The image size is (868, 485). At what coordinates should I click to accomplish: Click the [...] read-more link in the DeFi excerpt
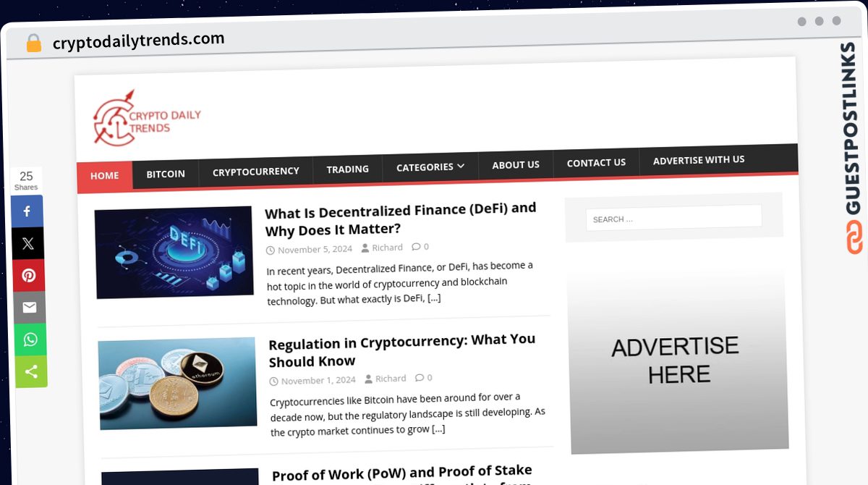[434, 298]
